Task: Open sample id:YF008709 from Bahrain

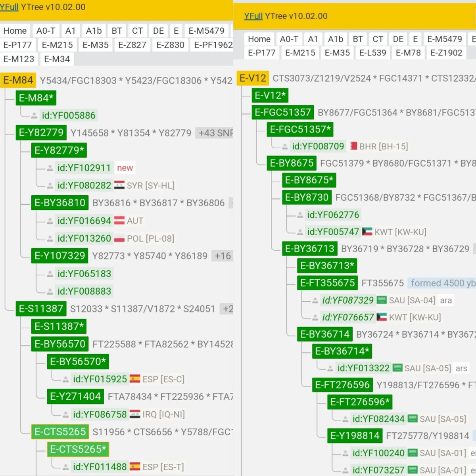Action: tap(318, 146)
